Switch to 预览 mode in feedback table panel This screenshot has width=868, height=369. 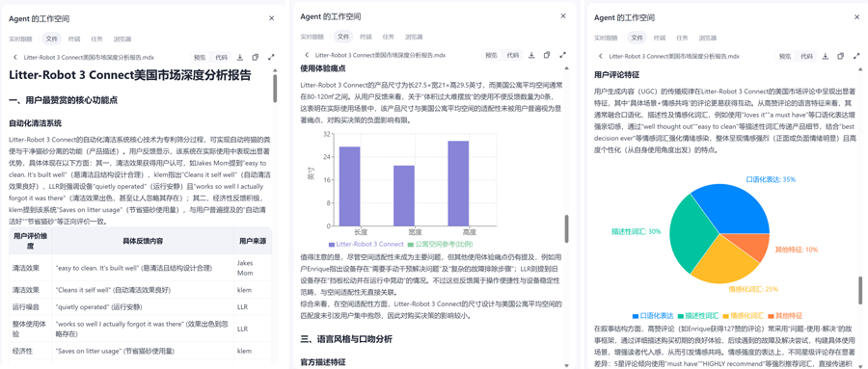tap(201, 57)
